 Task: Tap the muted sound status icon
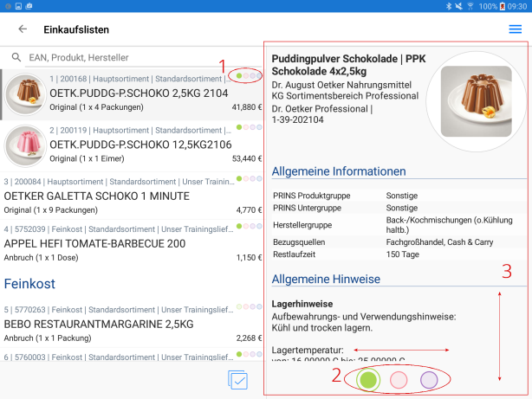pos(458,6)
